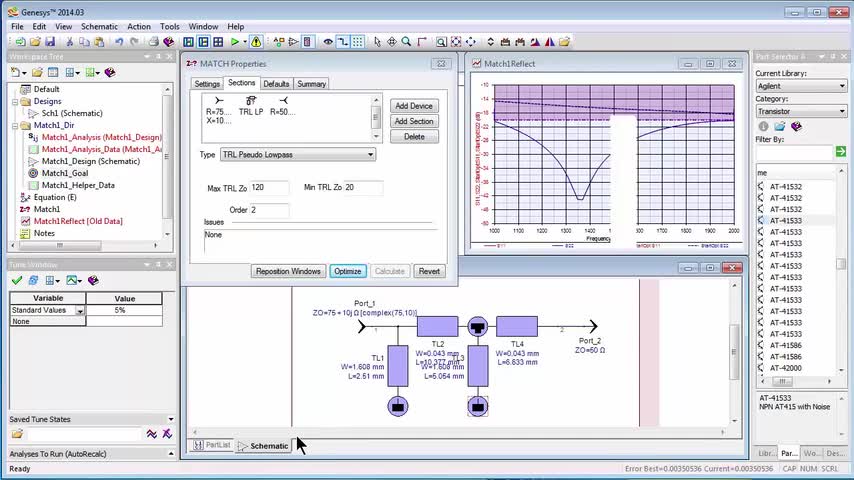Screen dimensions: 854x480
Task: Click the yellow warning triangle icon
Action: pyautogui.click(x=256, y=42)
